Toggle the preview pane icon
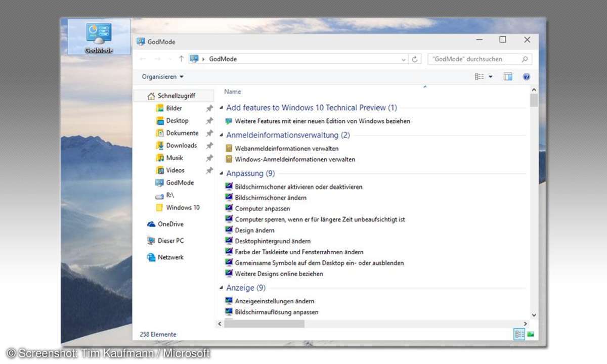The width and height of the screenshot is (607, 364). click(x=508, y=77)
